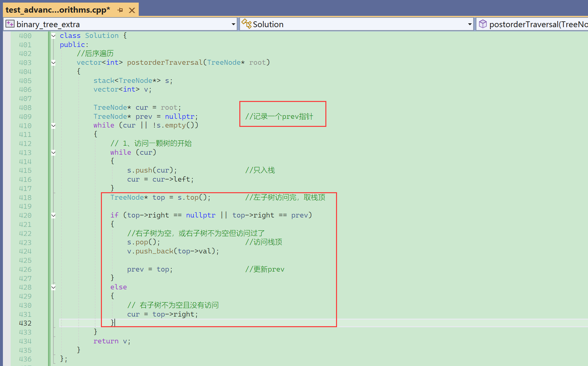Click the 'else' keyword at line 428
The height and width of the screenshot is (366, 588).
tap(118, 287)
